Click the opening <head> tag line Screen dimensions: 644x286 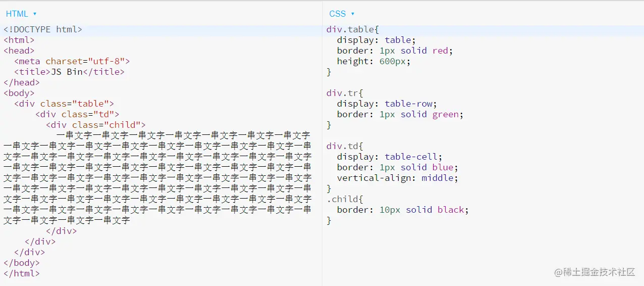(19, 51)
